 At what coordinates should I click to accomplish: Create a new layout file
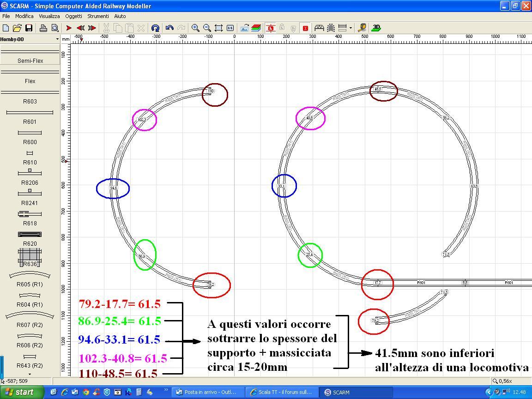(x=6, y=28)
